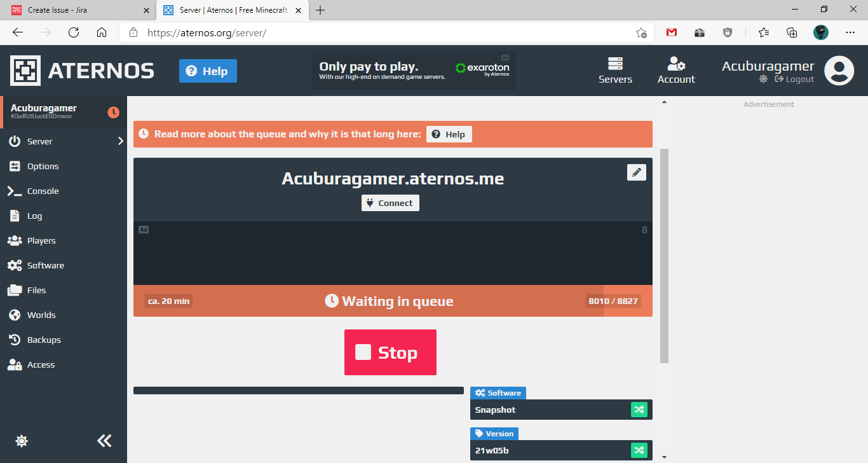Open the browser profile avatar
868x463 pixels.
[821, 32]
